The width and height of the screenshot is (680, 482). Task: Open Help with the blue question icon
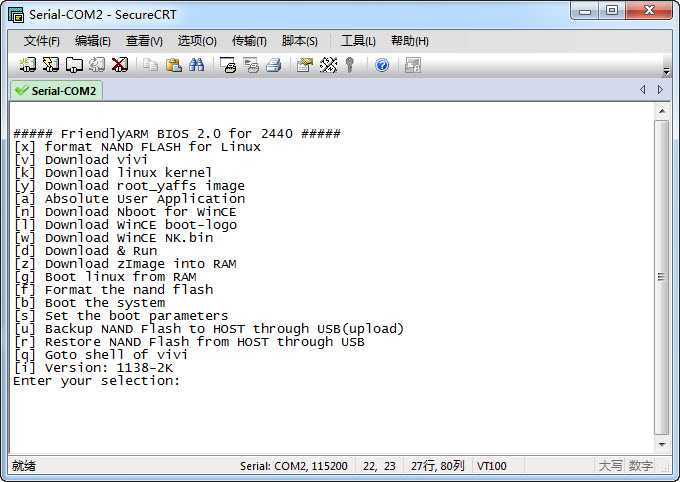click(382, 65)
